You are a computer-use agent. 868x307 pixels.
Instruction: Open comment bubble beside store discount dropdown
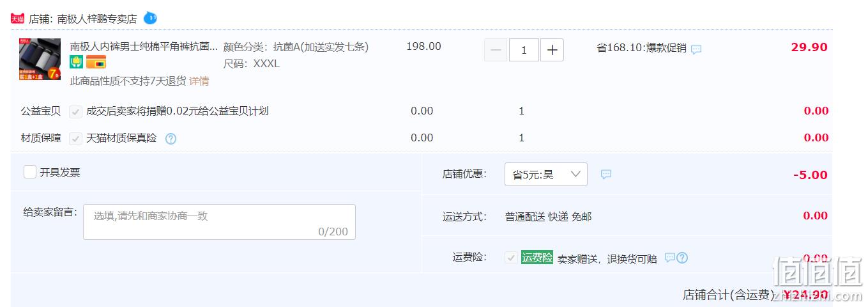[x=606, y=174]
